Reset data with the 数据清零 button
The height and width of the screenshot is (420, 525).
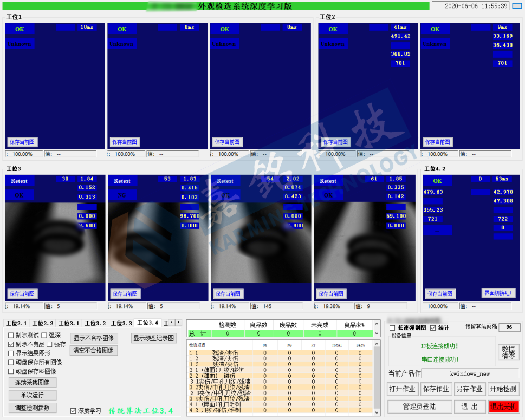pyautogui.click(x=508, y=352)
